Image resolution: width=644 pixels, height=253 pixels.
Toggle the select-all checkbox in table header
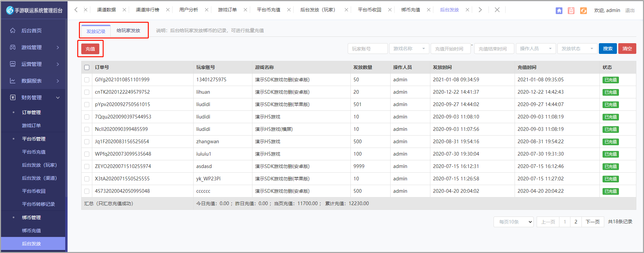pos(87,68)
